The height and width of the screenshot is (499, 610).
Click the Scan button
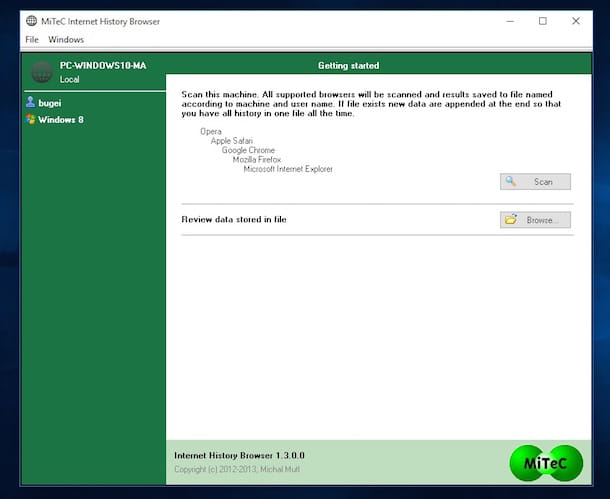click(x=535, y=182)
